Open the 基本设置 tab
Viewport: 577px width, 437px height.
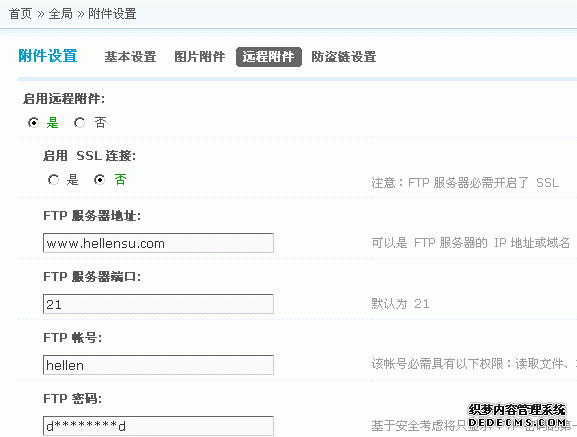click(130, 57)
